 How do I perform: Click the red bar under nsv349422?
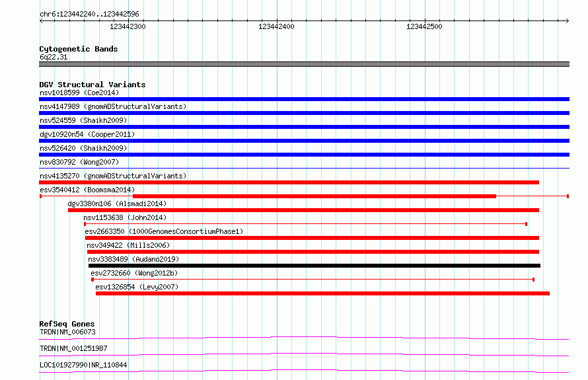313,252
